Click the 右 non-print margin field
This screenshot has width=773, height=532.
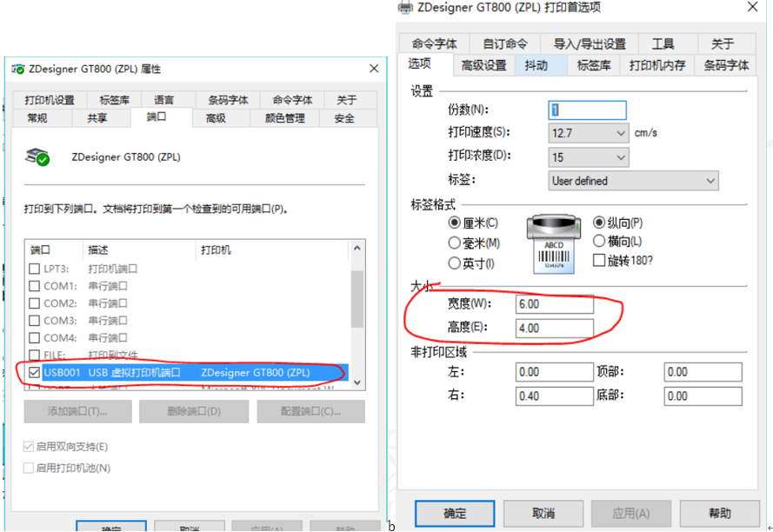pos(554,396)
